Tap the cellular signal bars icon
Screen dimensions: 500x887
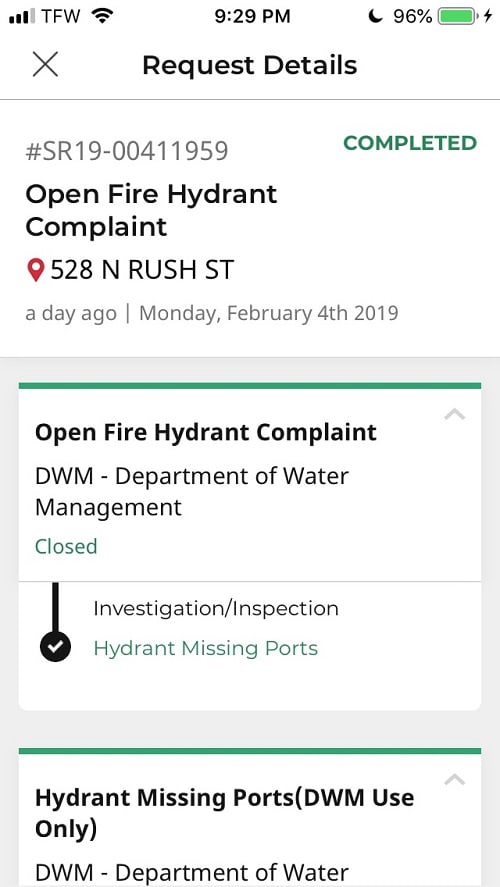(x=22, y=16)
